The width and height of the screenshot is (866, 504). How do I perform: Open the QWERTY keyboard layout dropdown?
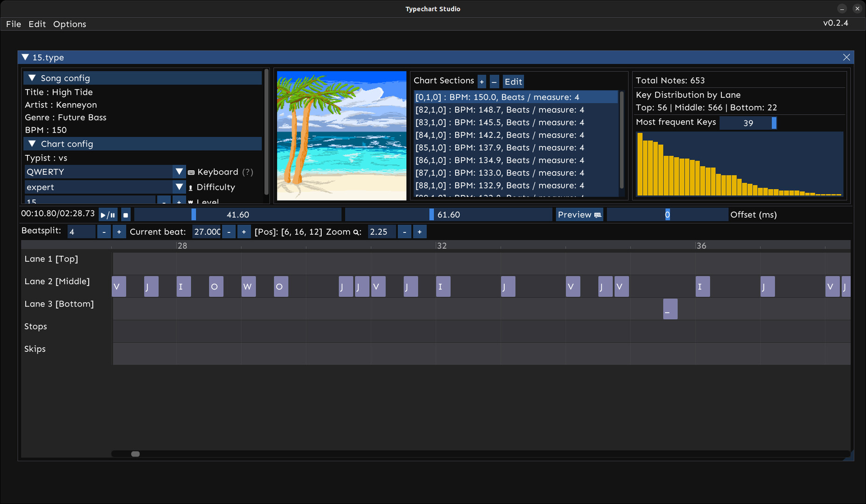pos(179,172)
